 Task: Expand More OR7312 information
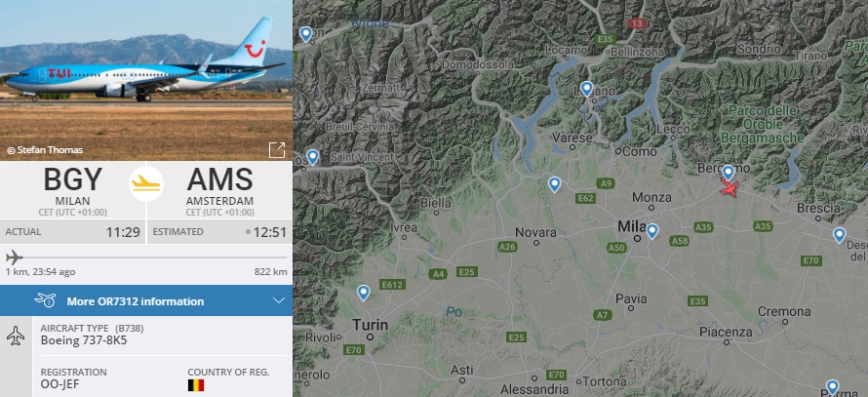coord(136,300)
